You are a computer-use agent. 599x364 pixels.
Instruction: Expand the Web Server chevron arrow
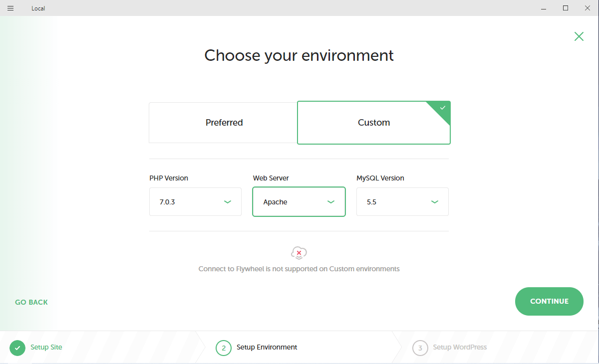tap(331, 202)
